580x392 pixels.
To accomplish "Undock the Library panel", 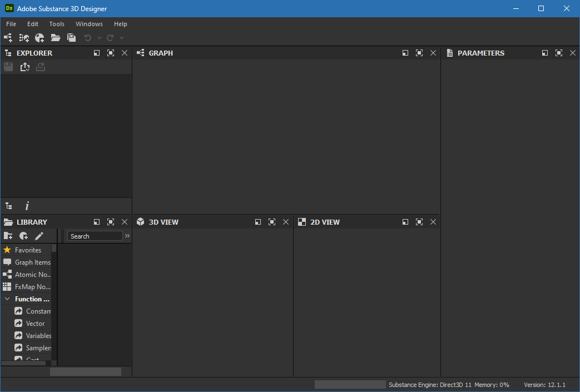I will (97, 222).
